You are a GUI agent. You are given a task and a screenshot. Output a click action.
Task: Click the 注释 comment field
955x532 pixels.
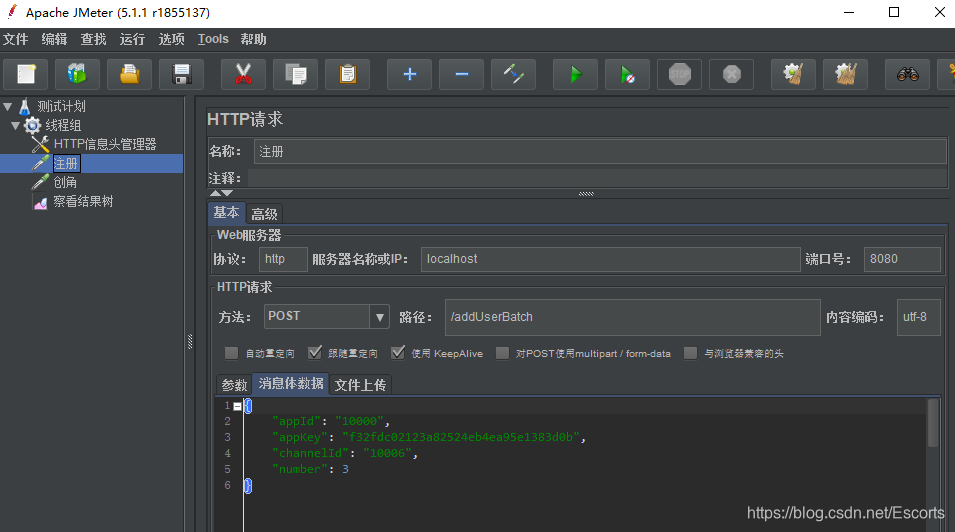click(597, 179)
